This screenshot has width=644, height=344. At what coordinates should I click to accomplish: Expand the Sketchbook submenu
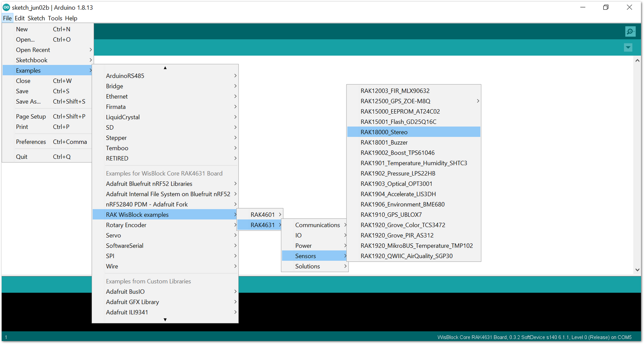47,60
